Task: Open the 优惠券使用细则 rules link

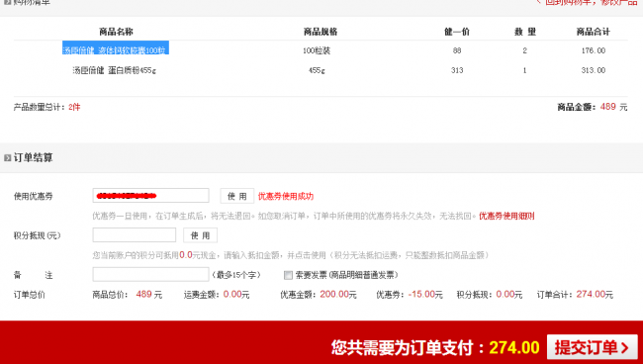Action: (x=506, y=216)
